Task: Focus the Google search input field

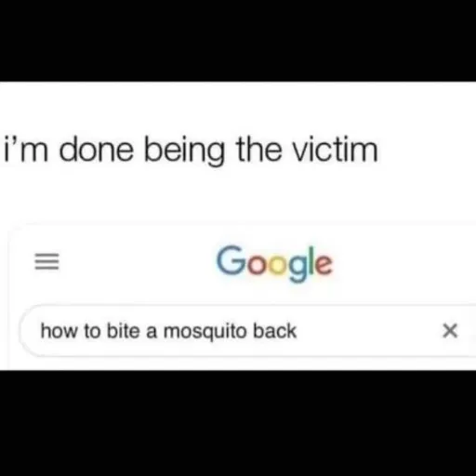Action: [x=248, y=331]
